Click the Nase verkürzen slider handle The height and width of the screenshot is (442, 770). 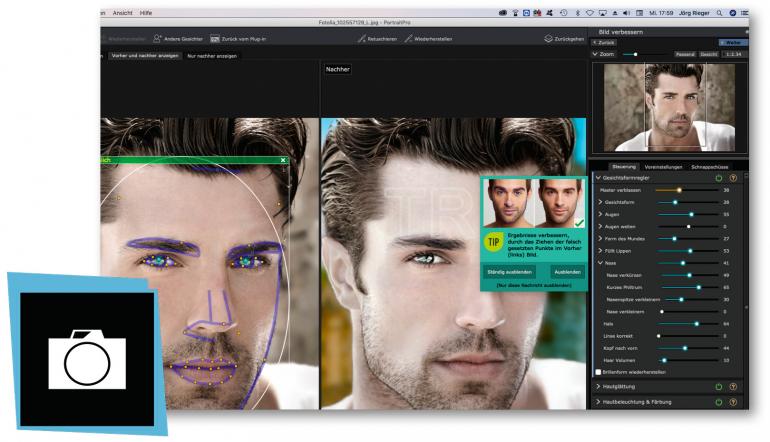689,275
